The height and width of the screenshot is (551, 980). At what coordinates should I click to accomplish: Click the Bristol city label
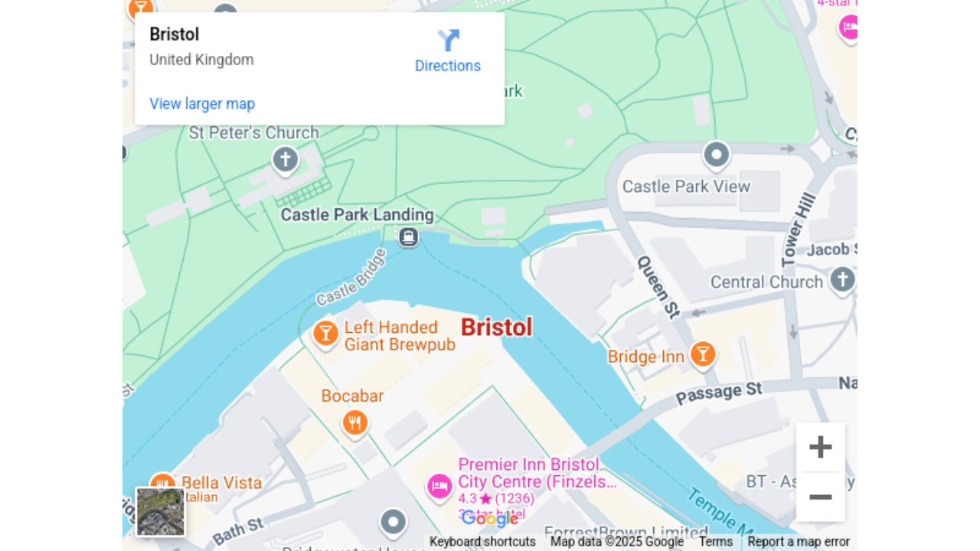tap(496, 328)
